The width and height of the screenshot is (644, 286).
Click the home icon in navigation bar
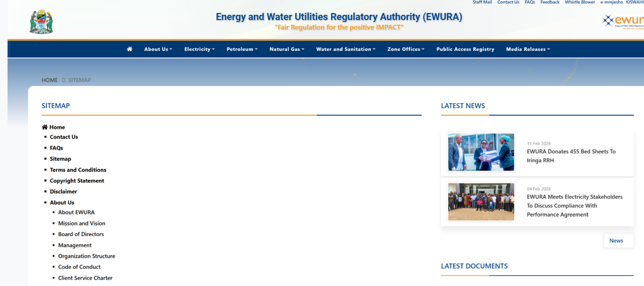(x=129, y=49)
